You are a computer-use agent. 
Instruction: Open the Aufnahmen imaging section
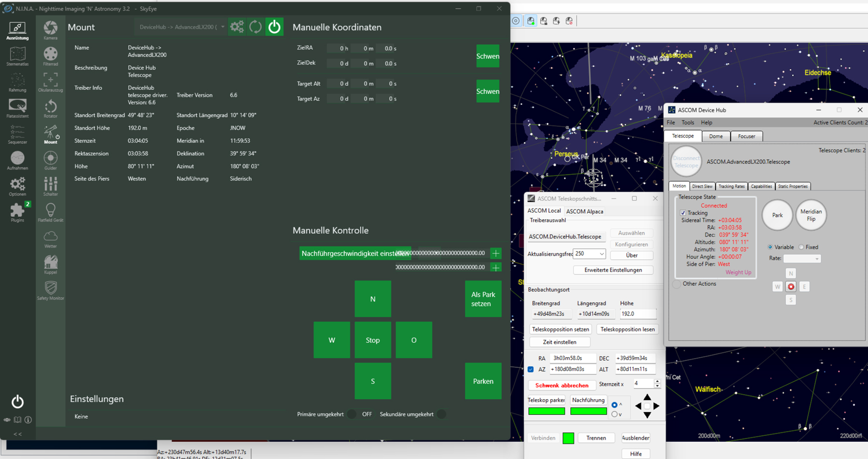(17, 161)
